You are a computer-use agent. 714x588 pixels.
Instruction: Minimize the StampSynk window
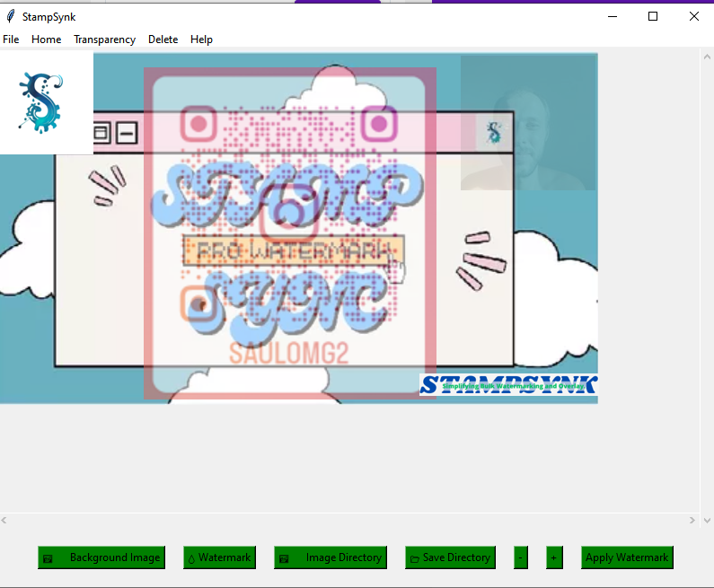click(x=613, y=16)
